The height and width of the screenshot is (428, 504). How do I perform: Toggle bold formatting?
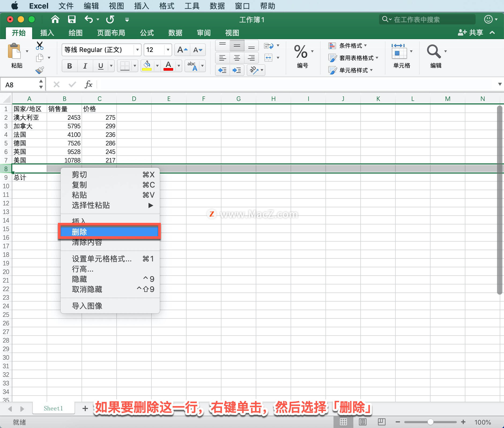pyautogui.click(x=69, y=66)
